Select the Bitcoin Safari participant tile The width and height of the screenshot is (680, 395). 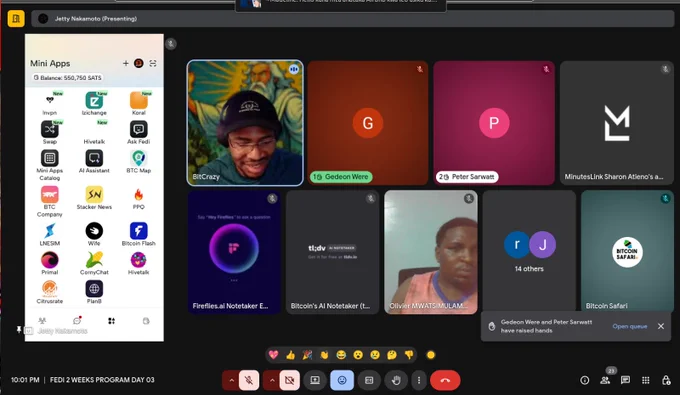click(x=627, y=251)
